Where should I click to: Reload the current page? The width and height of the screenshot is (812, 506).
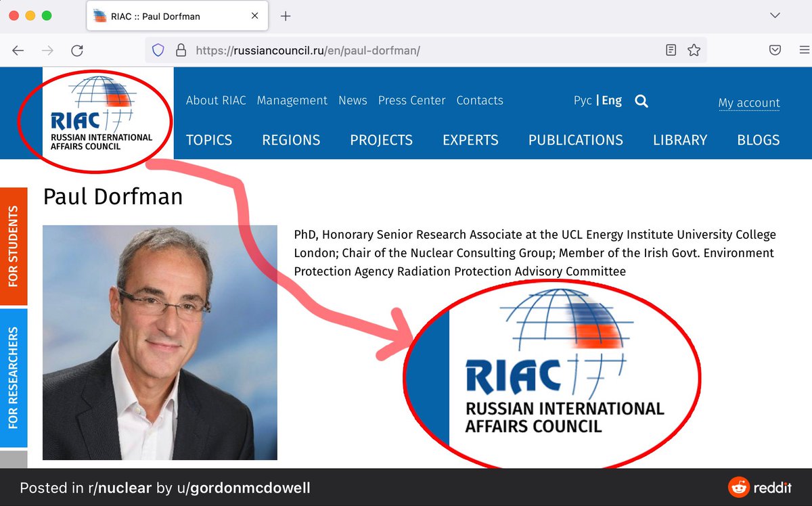tap(77, 50)
